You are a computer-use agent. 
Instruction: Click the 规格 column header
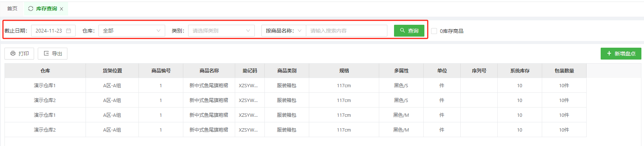pos(344,71)
